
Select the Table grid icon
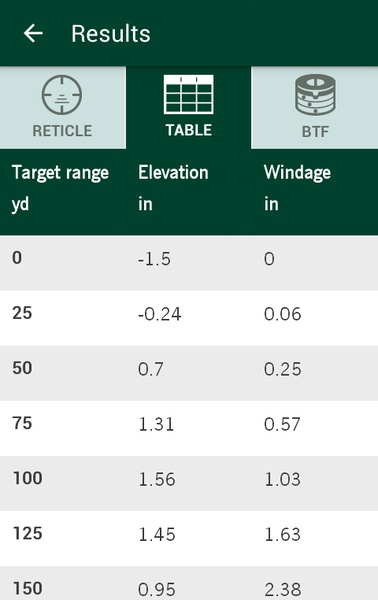189,95
